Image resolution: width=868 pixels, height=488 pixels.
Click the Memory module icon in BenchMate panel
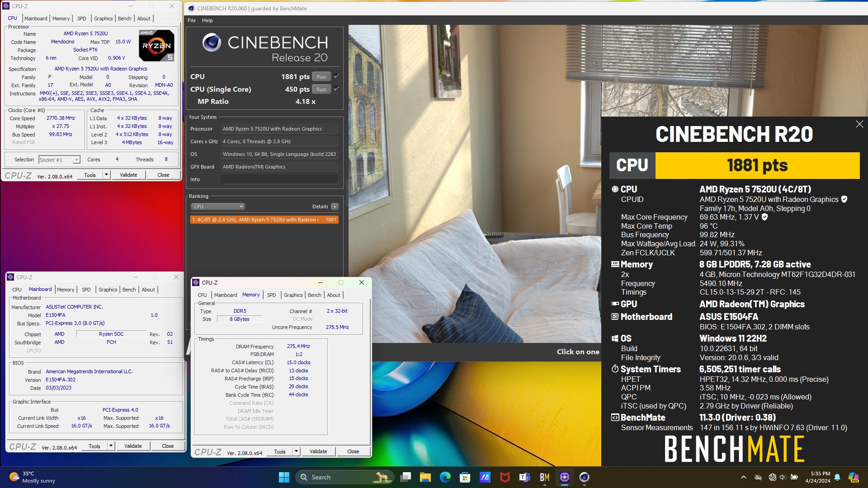pyautogui.click(x=615, y=264)
